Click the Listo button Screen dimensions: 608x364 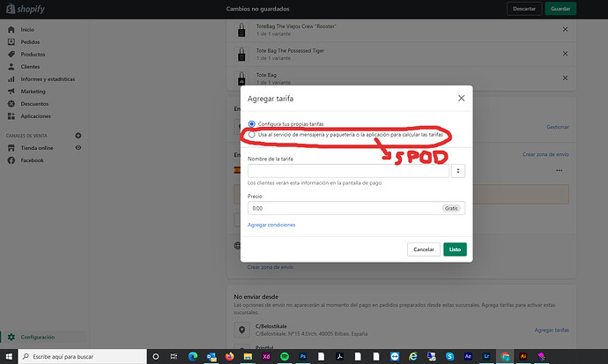click(455, 249)
